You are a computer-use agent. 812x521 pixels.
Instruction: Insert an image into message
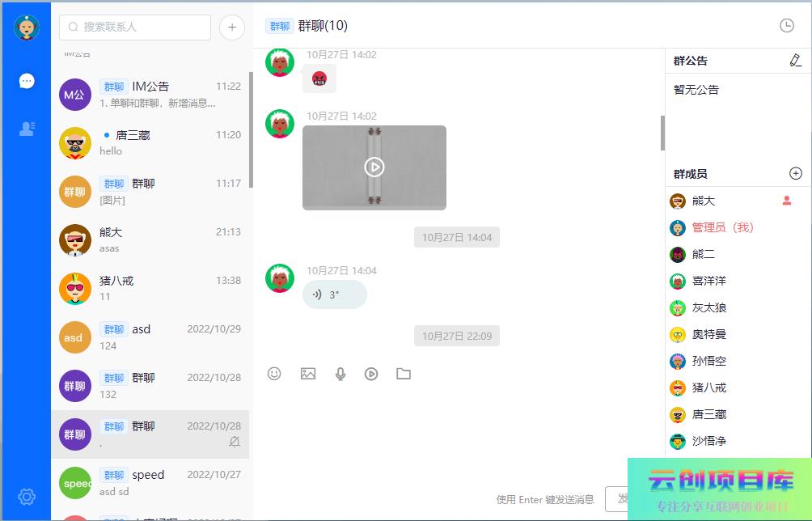point(308,374)
